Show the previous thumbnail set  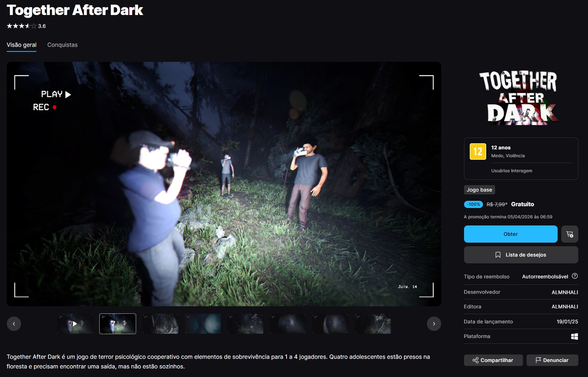pos(14,324)
